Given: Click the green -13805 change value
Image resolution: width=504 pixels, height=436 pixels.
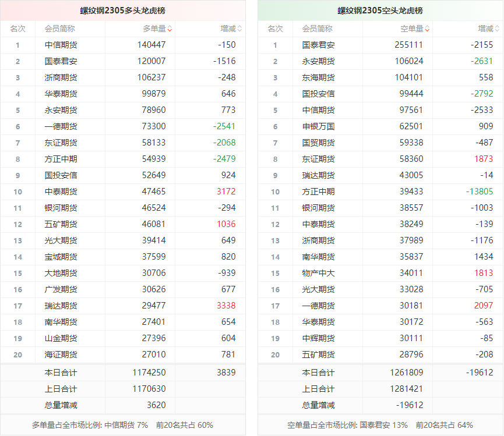Looking at the screenshot, I should 480,192.
